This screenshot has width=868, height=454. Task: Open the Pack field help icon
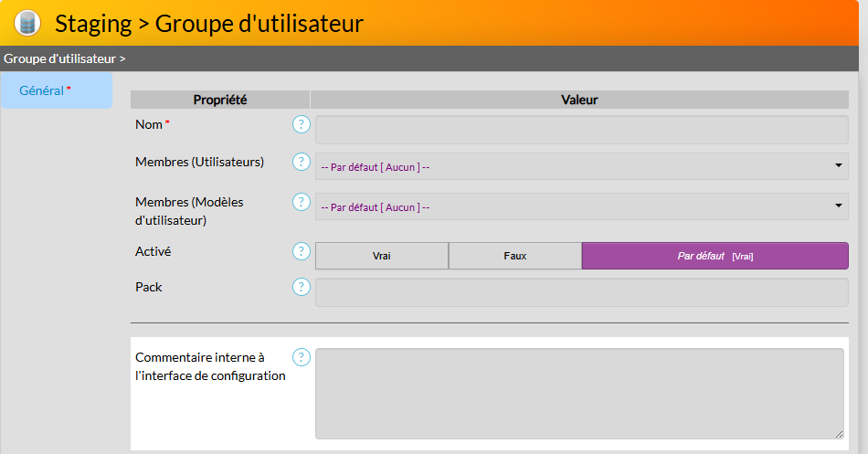(x=302, y=287)
